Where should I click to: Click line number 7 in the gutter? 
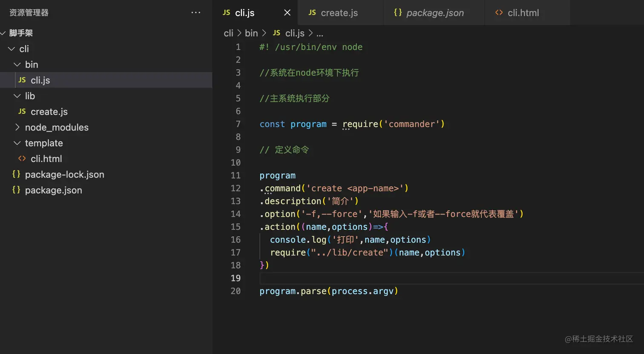point(238,124)
